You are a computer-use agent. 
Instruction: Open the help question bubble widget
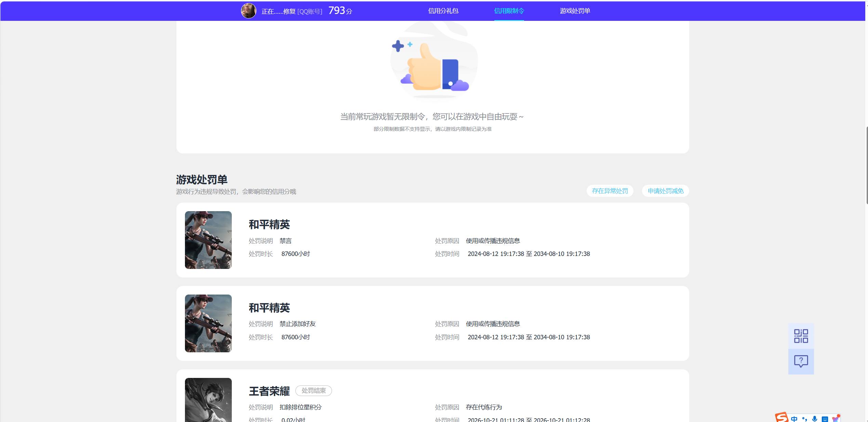(801, 362)
